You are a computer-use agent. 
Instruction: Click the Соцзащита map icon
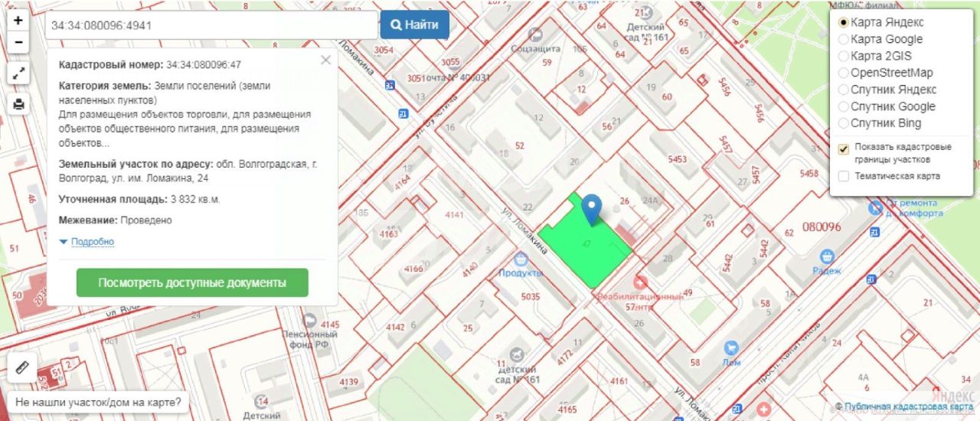535,34
